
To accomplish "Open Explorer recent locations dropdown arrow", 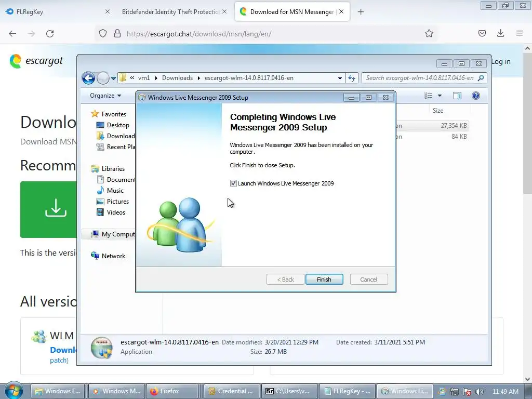I will click(x=113, y=78).
